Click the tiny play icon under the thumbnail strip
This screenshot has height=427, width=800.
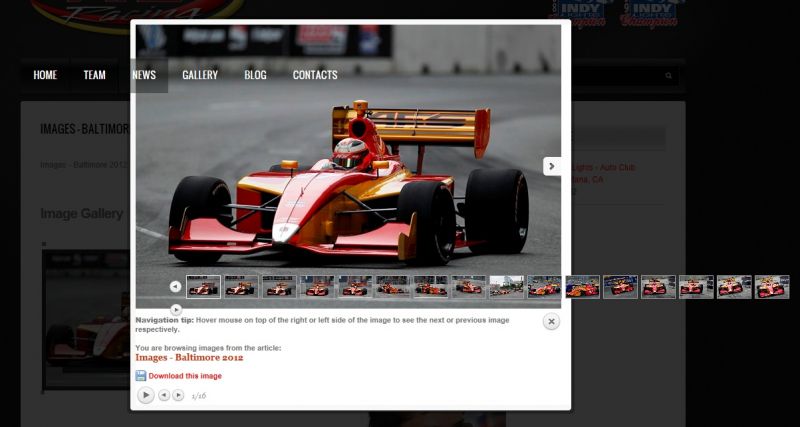(x=176, y=309)
